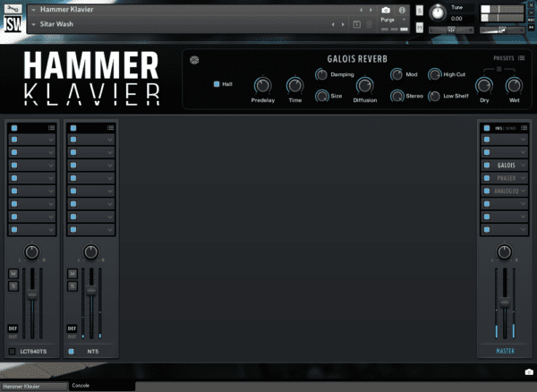
Task: Mute the LCT640TS channel
Action: [13, 274]
